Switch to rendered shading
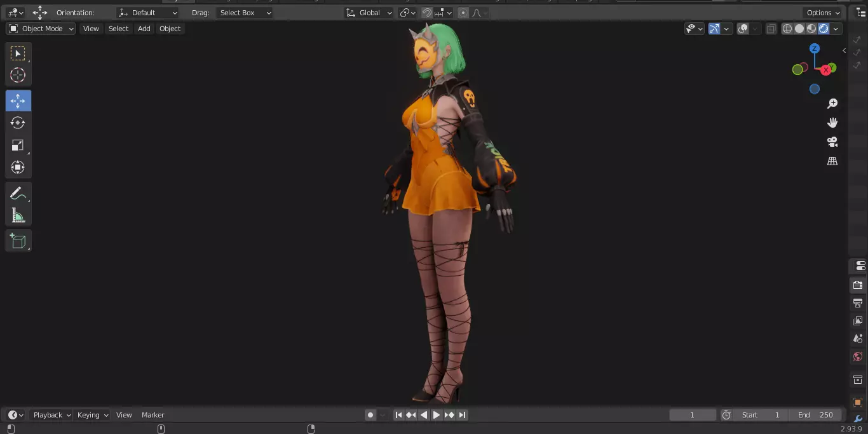 click(824, 29)
